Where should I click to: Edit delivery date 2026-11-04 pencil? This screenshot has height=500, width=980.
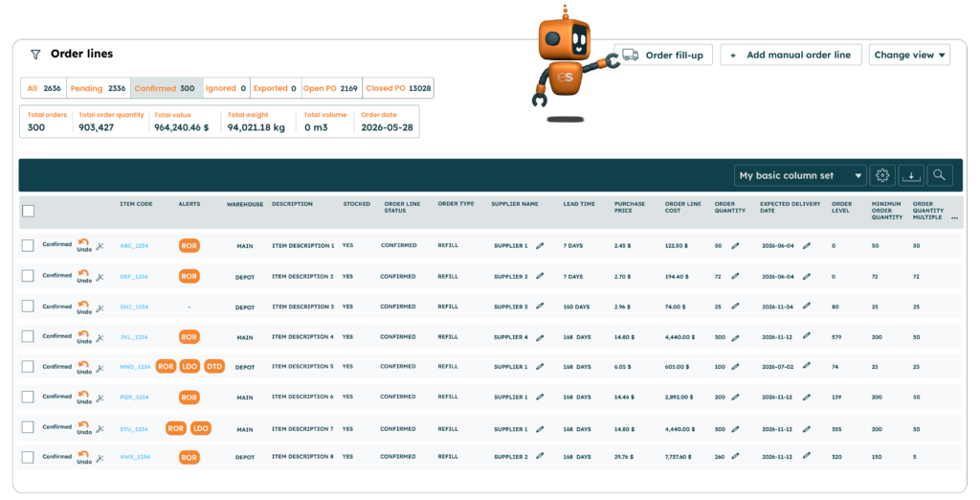tap(806, 306)
